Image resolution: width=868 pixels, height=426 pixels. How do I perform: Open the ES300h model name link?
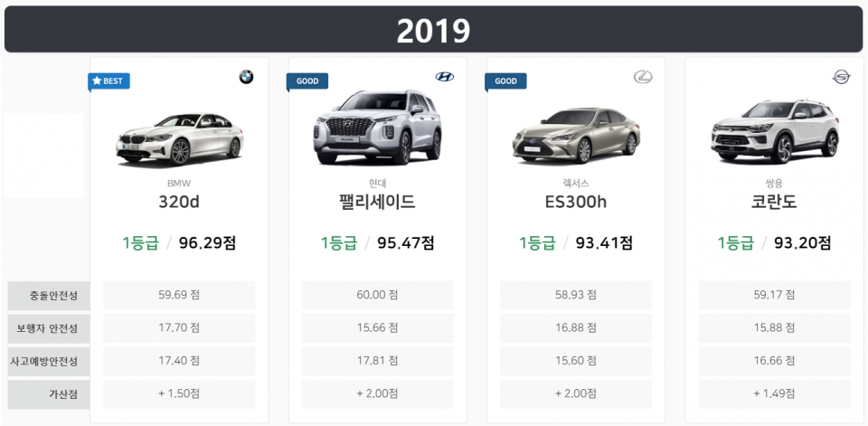point(576,202)
